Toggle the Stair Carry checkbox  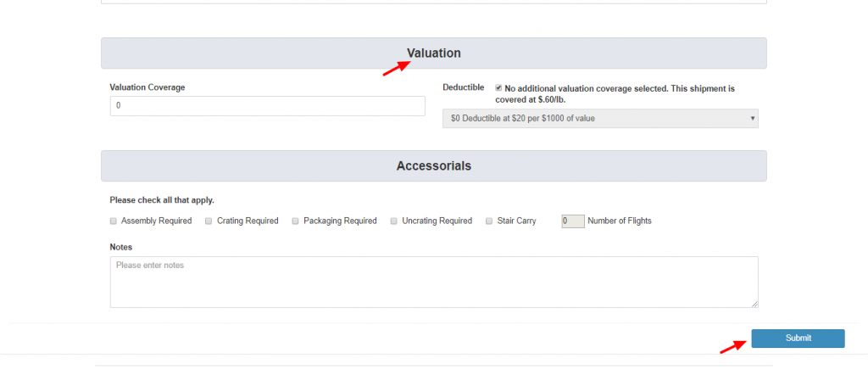489,221
